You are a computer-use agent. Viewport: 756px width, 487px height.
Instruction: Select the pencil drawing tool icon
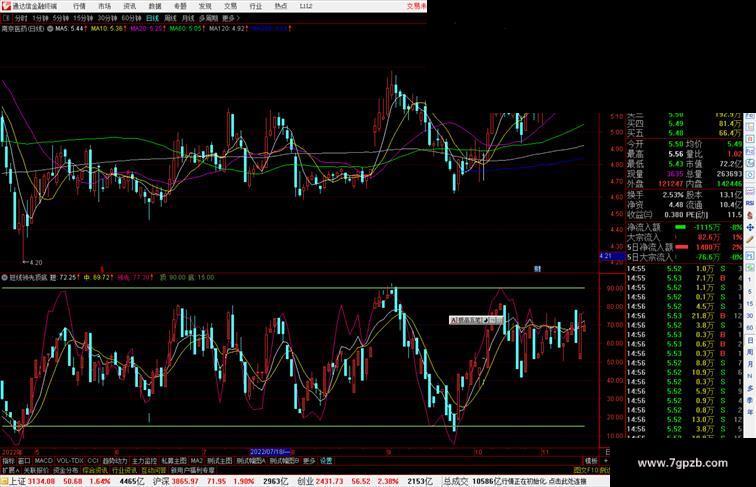point(750,240)
